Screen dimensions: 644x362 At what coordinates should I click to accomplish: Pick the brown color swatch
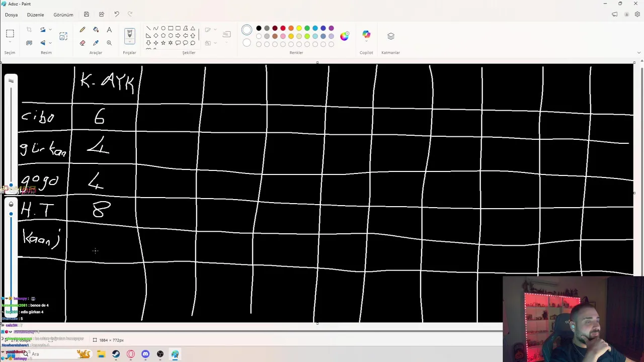275,36
